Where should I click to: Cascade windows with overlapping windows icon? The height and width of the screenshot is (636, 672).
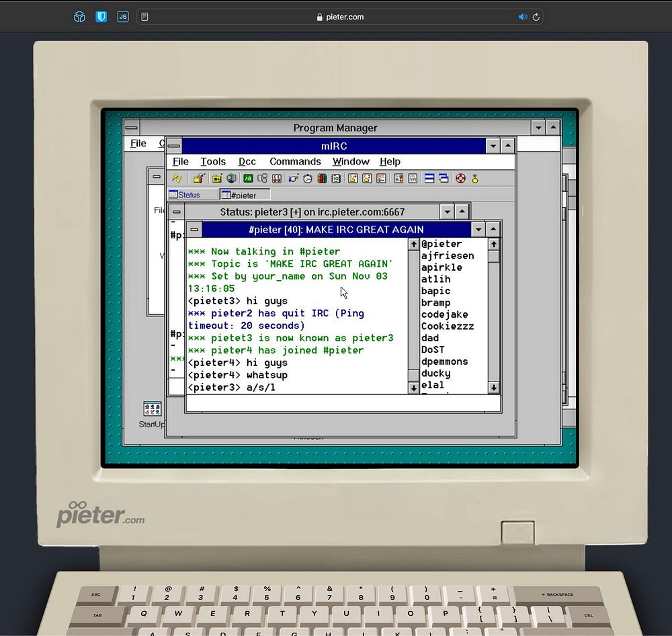[444, 179]
